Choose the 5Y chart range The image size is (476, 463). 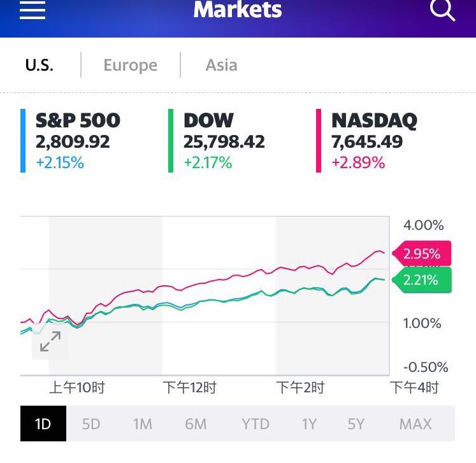[x=356, y=424]
